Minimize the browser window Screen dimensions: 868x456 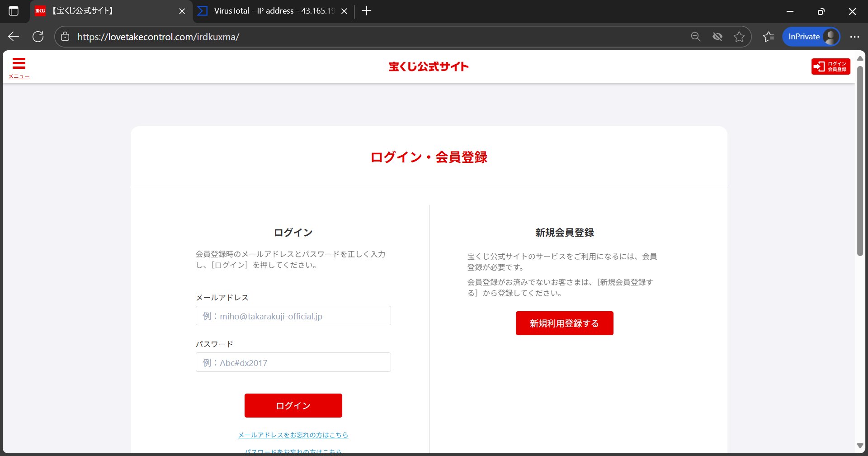pos(790,11)
